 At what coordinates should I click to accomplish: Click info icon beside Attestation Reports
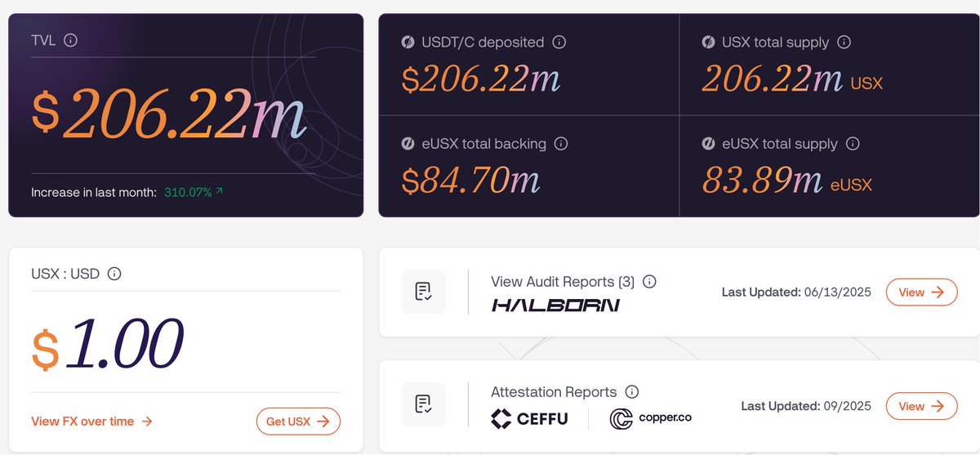tap(631, 392)
